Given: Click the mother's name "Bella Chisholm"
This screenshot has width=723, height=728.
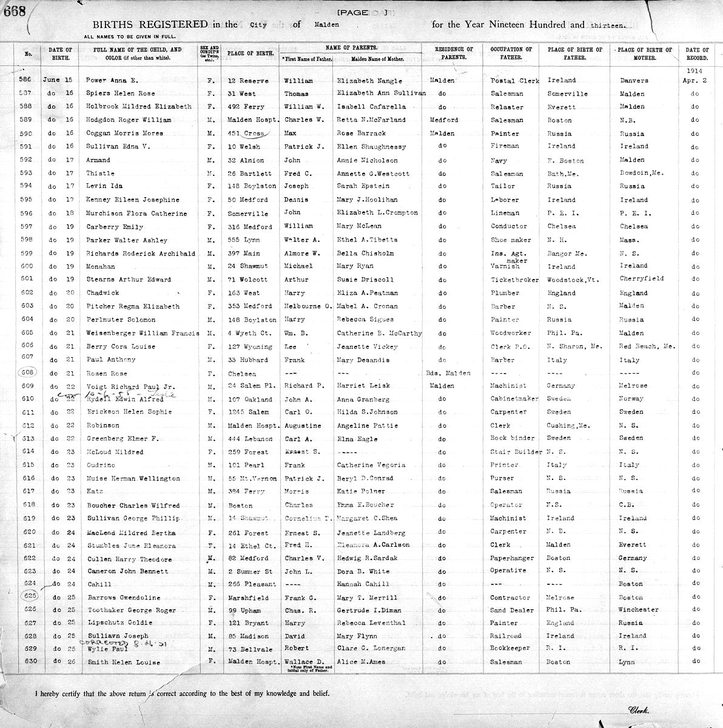Looking at the screenshot, I should (365, 254).
